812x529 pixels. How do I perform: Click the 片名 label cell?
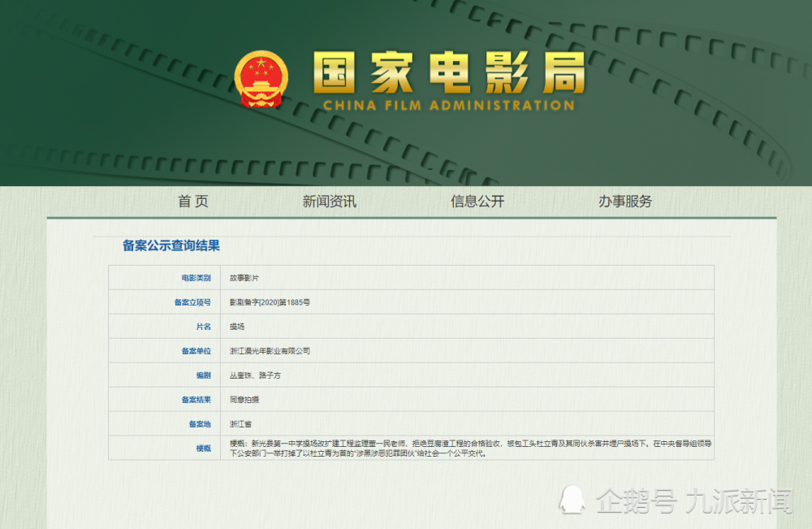(165, 327)
